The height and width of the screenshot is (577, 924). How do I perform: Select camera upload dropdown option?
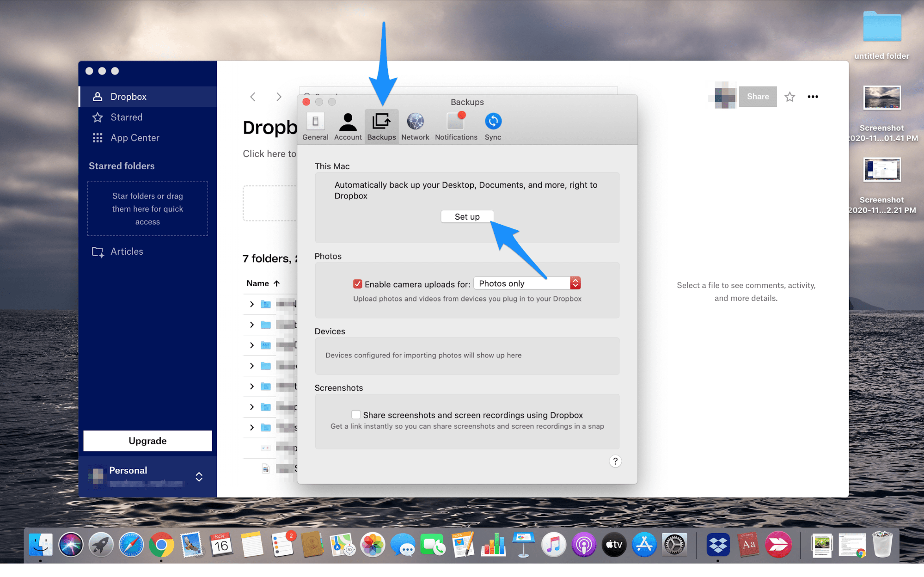(526, 282)
